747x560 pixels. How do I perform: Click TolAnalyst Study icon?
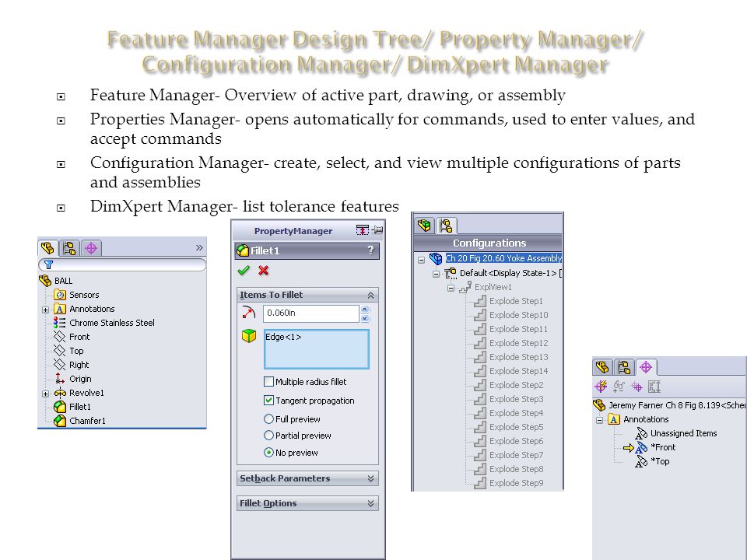[654, 387]
